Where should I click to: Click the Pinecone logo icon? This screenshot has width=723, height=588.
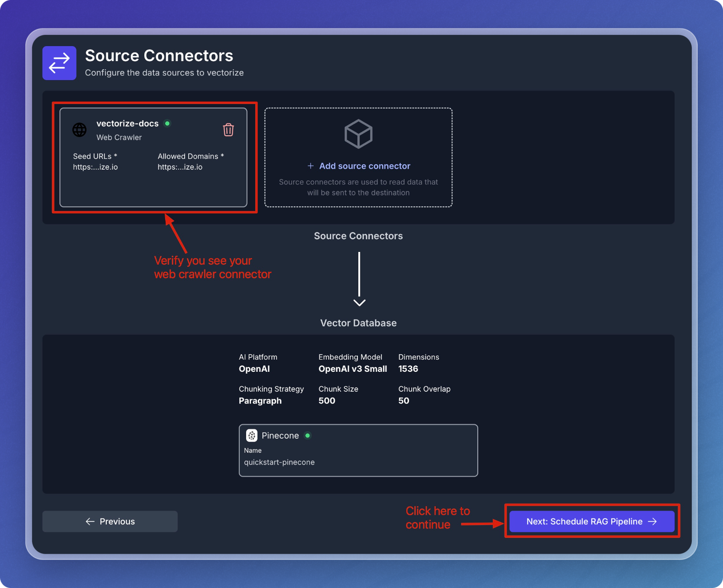252,436
